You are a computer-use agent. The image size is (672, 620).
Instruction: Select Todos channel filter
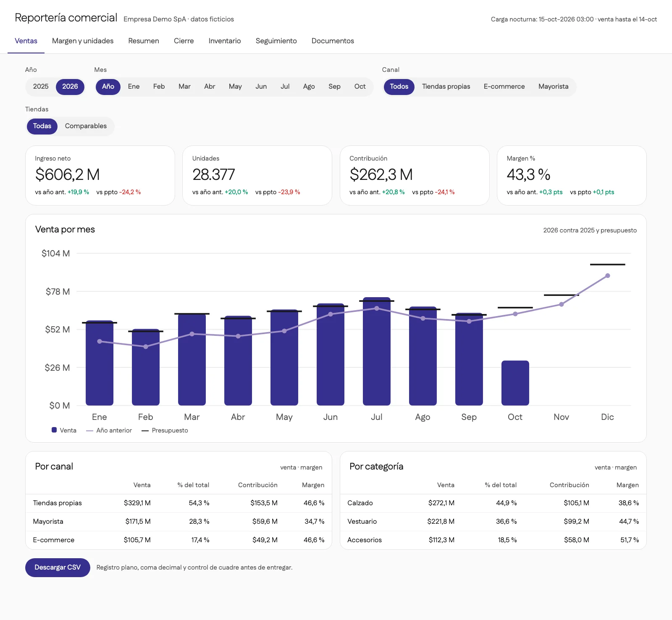(399, 87)
